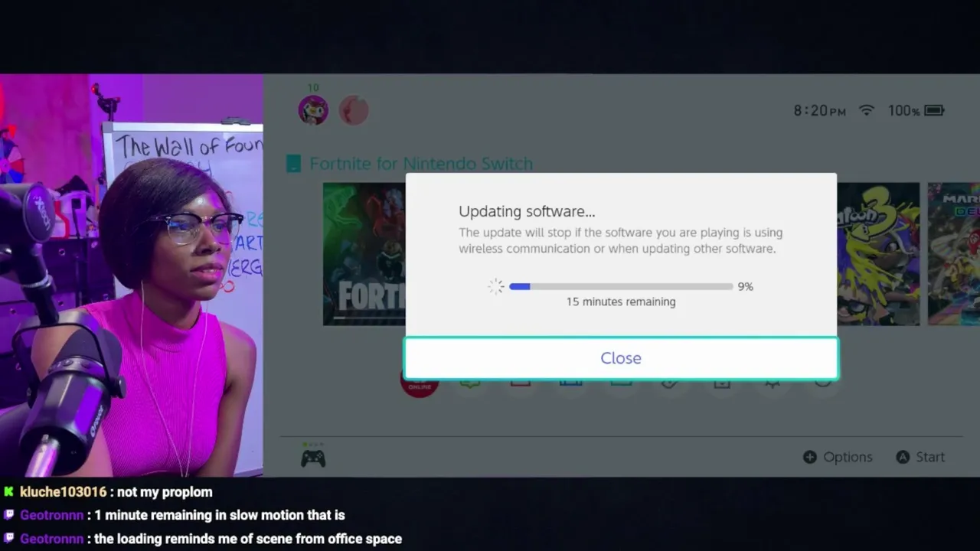The width and height of the screenshot is (980, 551).
Task: Click the loading spinner beside progress bar
Action: click(x=496, y=286)
